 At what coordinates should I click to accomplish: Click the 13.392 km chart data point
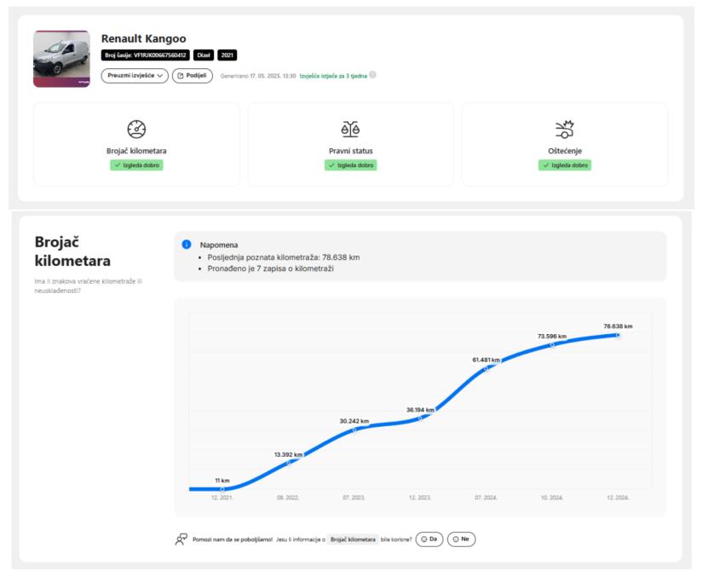tap(288, 463)
